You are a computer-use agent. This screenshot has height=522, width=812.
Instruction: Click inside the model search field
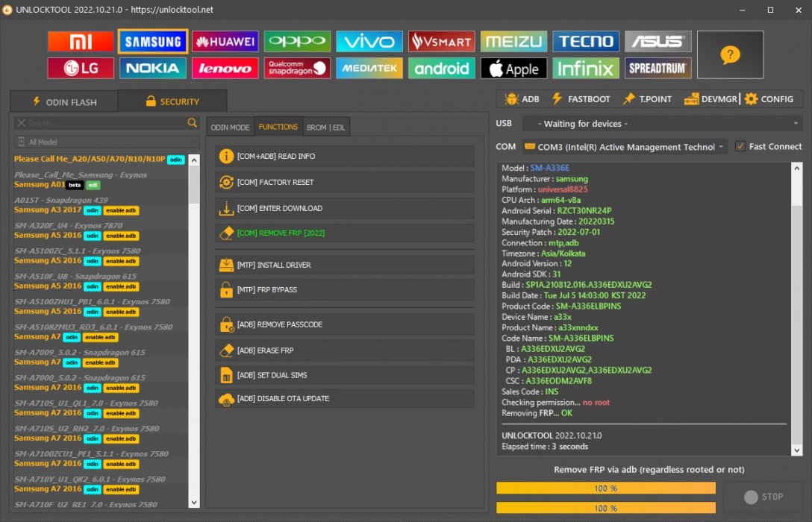101,122
